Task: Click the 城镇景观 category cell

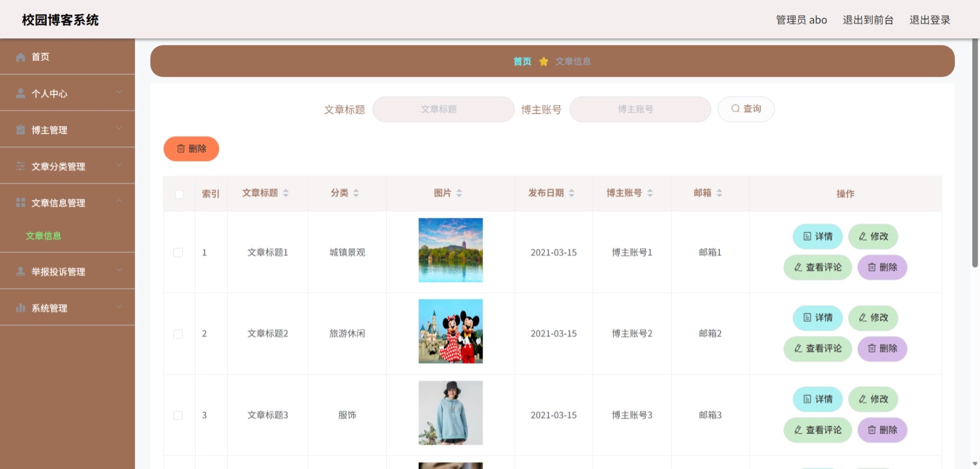Action: (x=347, y=252)
